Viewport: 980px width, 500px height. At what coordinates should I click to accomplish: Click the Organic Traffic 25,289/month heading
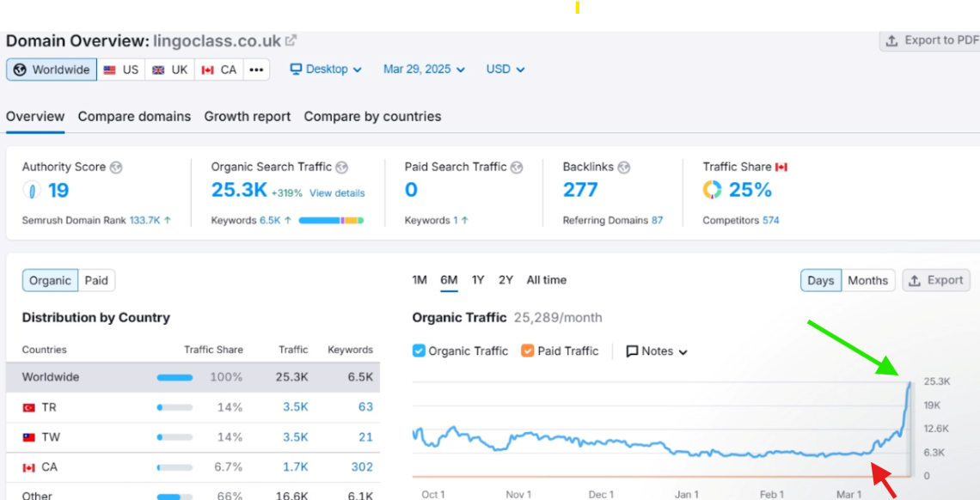pyautogui.click(x=507, y=318)
